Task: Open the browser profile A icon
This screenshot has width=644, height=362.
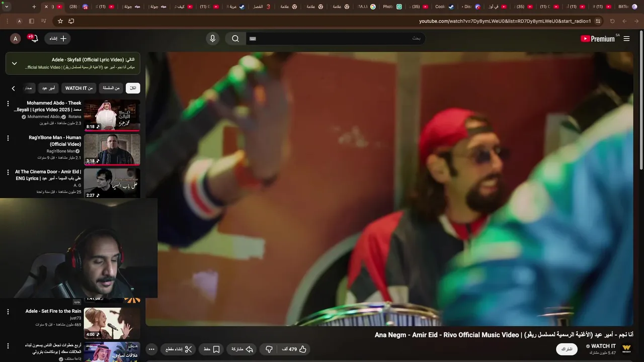Action: pyautogui.click(x=19, y=21)
